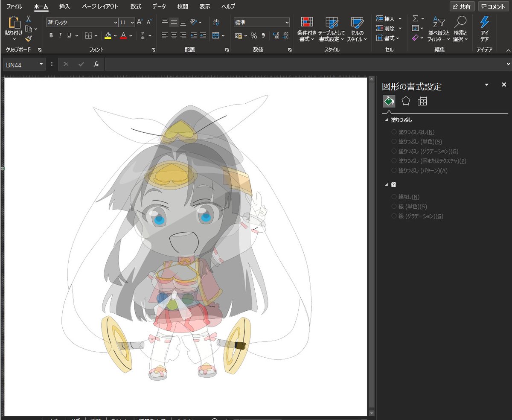Open the Fill & Line tab in format pane
512x420 pixels.
pos(389,101)
